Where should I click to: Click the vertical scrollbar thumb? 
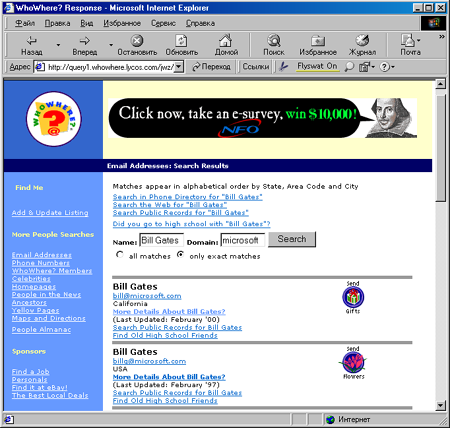pos(440,147)
